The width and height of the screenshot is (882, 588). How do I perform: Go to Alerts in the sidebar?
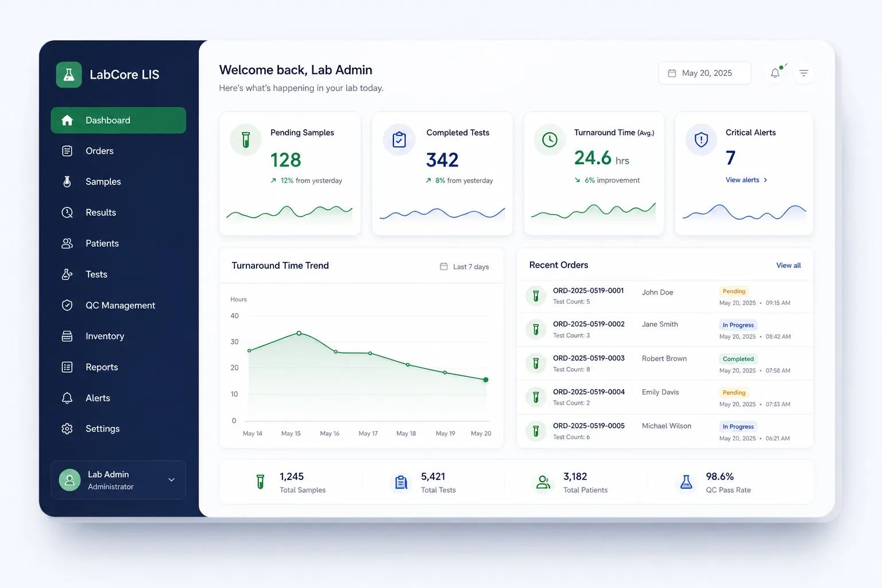tap(118, 398)
